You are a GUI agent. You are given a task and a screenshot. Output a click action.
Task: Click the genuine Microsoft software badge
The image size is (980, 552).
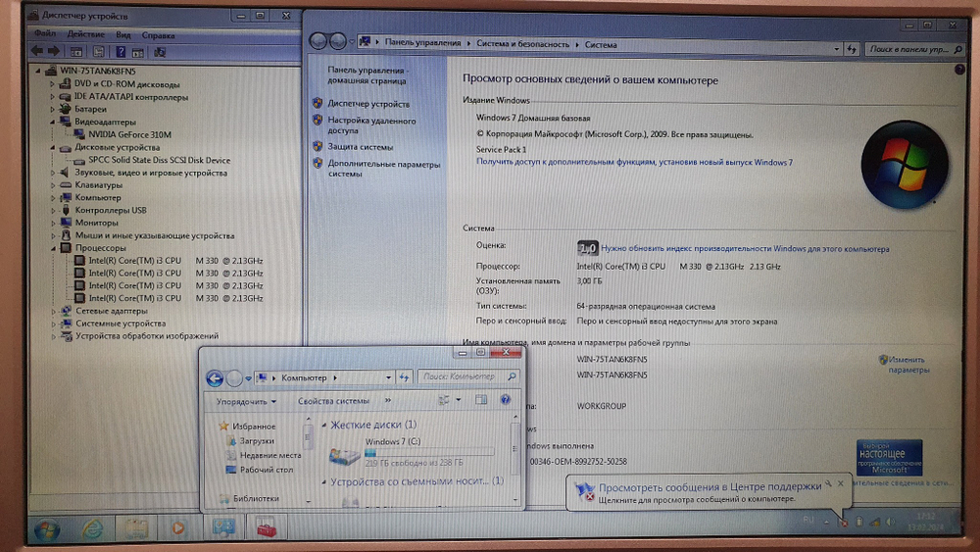click(889, 458)
